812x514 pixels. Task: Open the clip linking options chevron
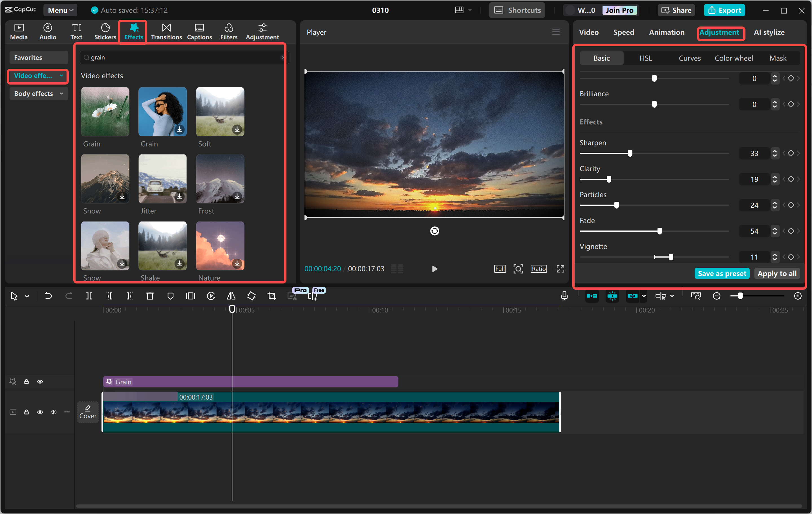click(x=645, y=296)
